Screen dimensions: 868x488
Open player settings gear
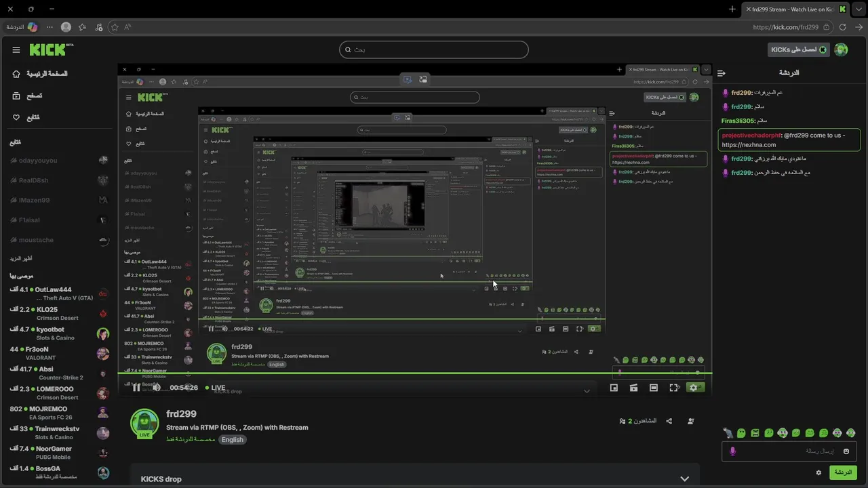click(x=693, y=388)
